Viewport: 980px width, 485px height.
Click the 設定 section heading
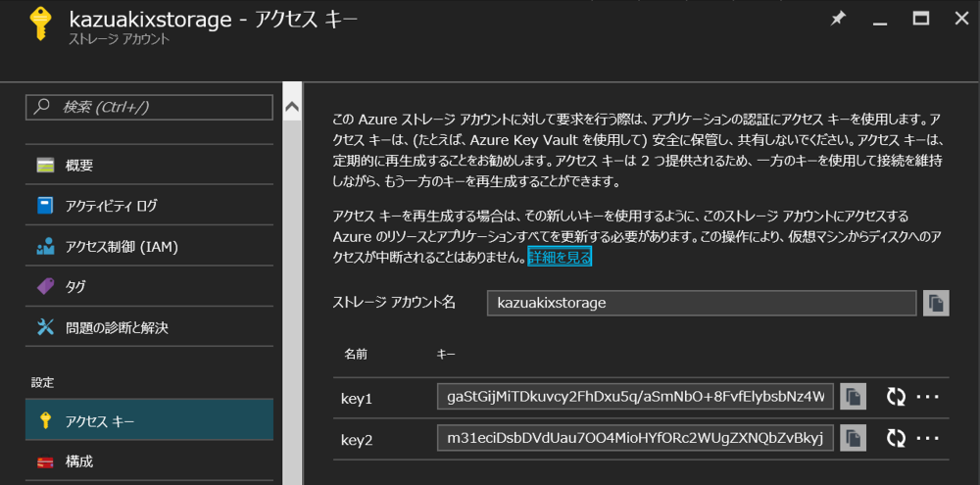tap(42, 381)
